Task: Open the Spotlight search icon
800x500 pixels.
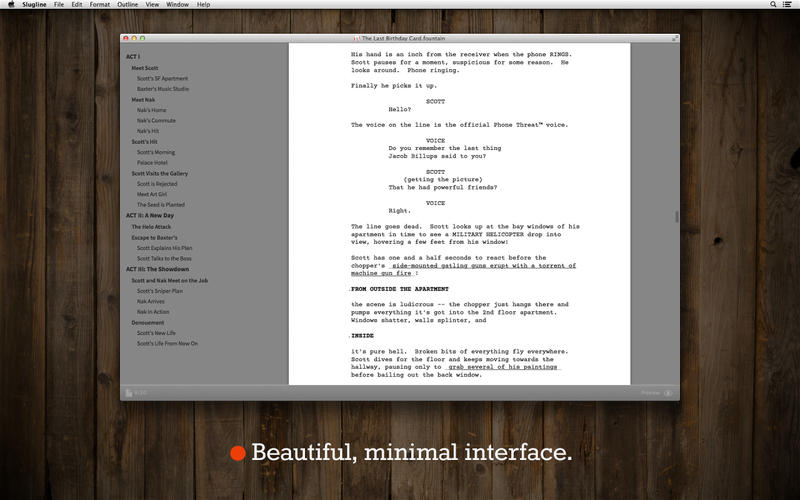Action: 773,4
